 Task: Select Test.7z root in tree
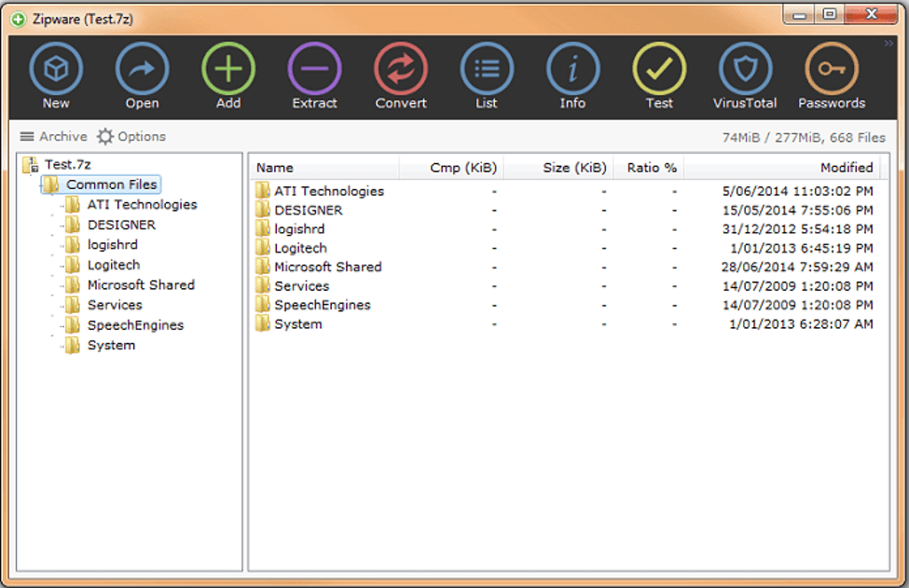click(67, 165)
